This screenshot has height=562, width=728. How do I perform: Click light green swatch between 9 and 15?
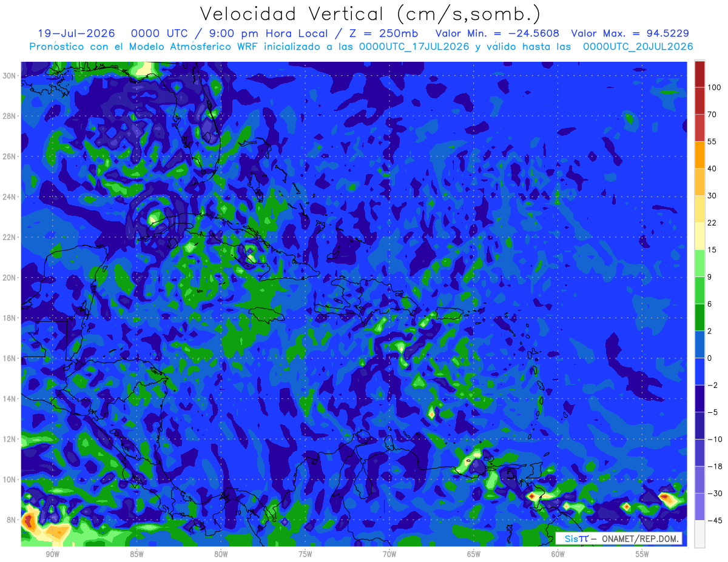click(x=699, y=263)
